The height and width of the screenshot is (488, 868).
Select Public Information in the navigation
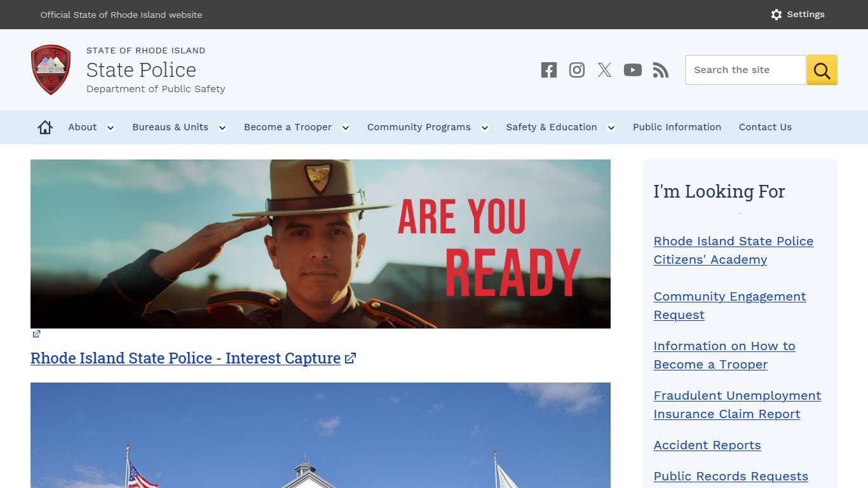click(x=677, y=127)
